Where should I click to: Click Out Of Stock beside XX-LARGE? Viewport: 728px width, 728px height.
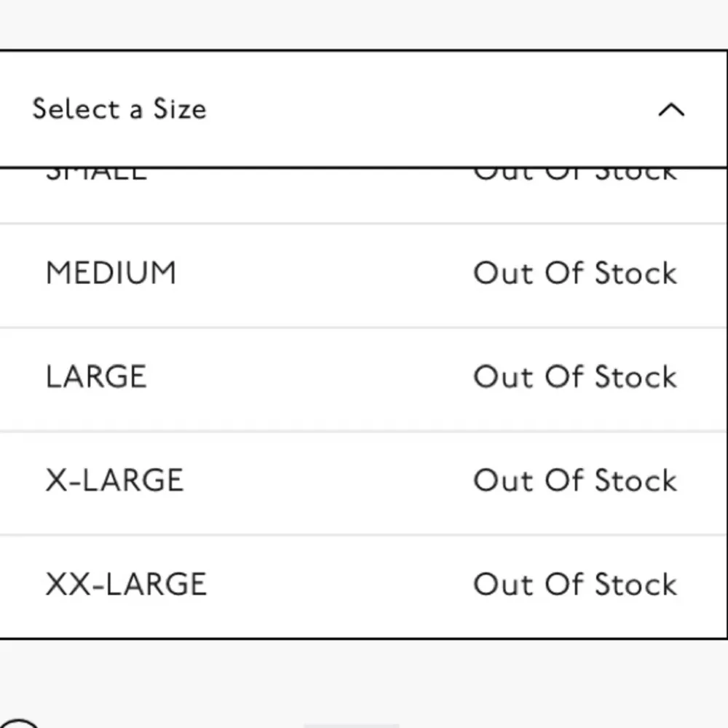[x=575, y=585]
